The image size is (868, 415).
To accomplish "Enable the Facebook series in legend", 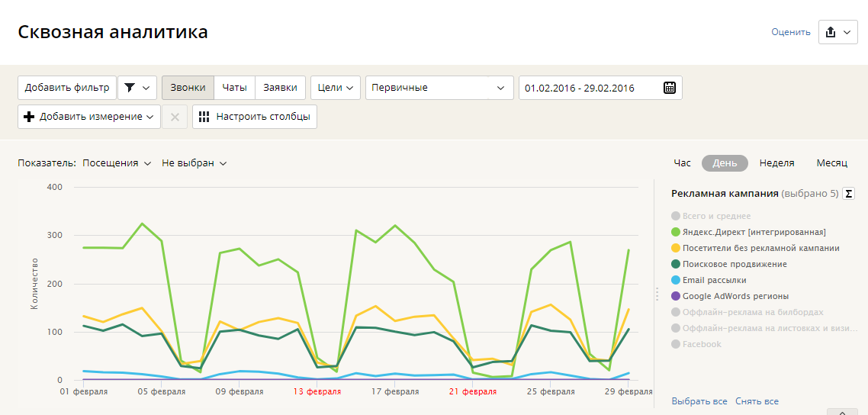I will (696, 344).
